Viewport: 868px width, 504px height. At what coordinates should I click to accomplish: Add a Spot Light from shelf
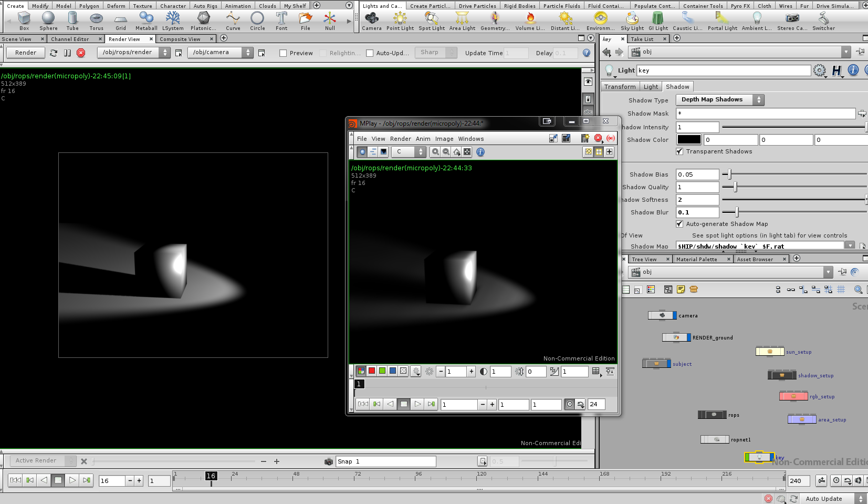coord(432,21)
